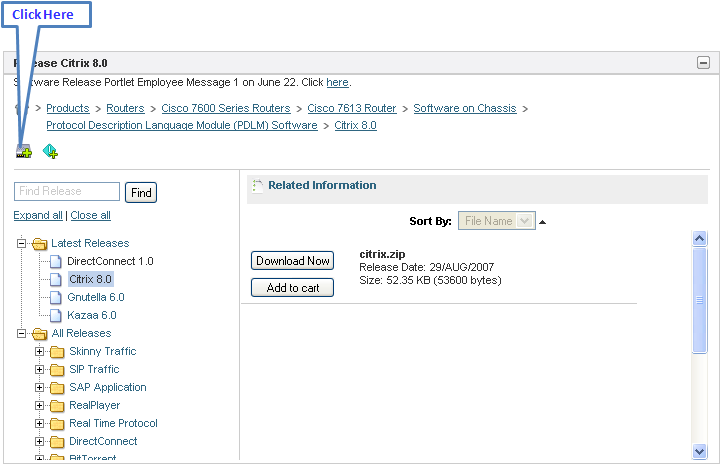
Task: Click the SIP Traffic folder icon
Action: (57, 370)
